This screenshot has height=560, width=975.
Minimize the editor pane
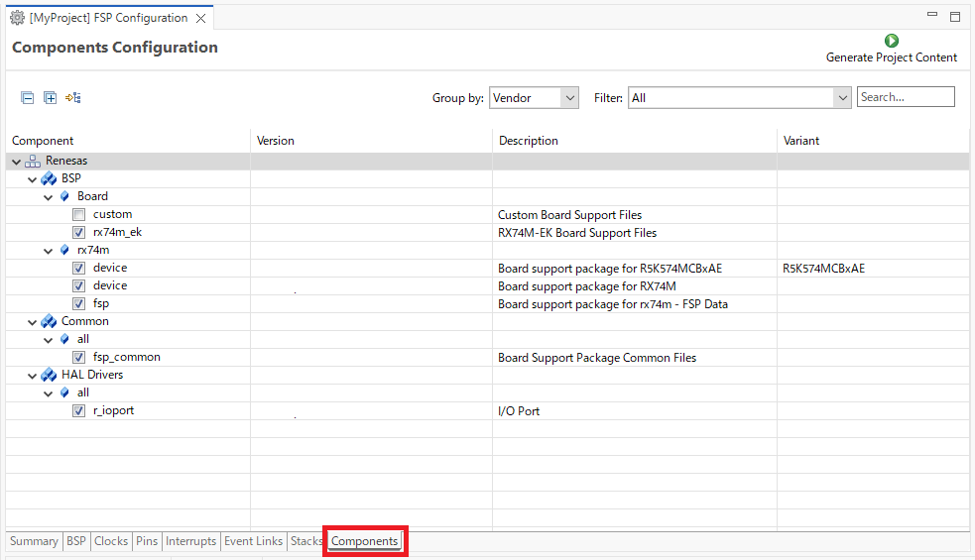pyautogui.click(x=932, y=14)
